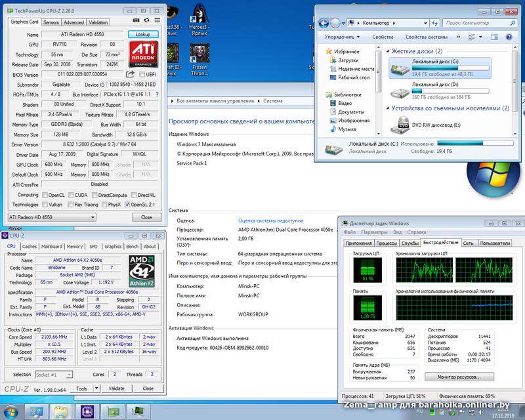Viewport: 525px width, 420px height.
Task: Select Local Disk (D:) drive icon
Action: pos(400,92)
